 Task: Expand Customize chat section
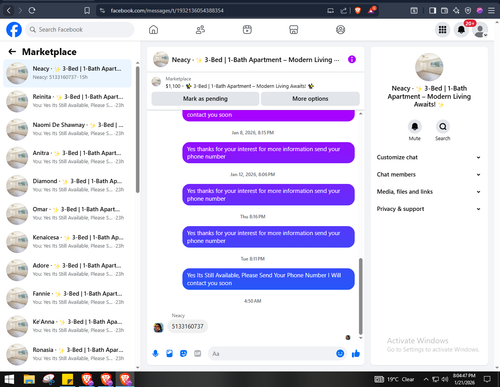[429, 157]
